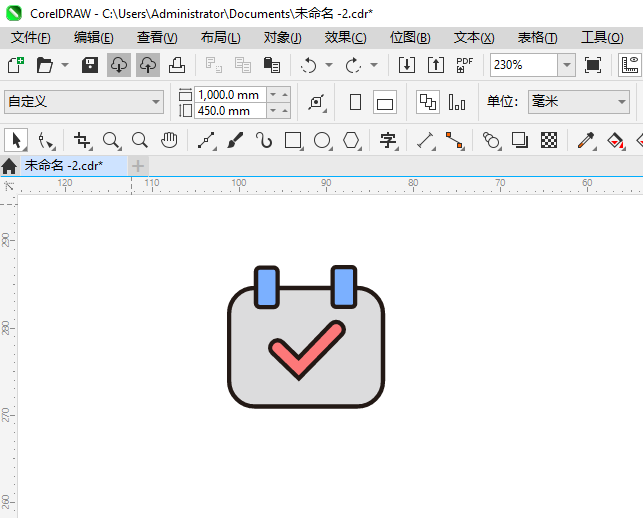This screenshot has width=643, height=518.
Task: Paste from clipboard icon
Action: point(271,65)
